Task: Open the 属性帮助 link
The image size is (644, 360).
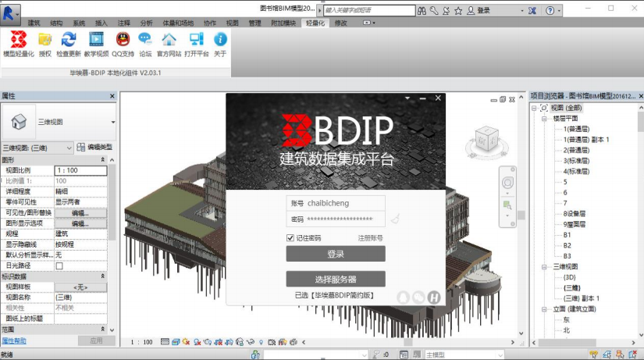Action: tap(14, 340)
